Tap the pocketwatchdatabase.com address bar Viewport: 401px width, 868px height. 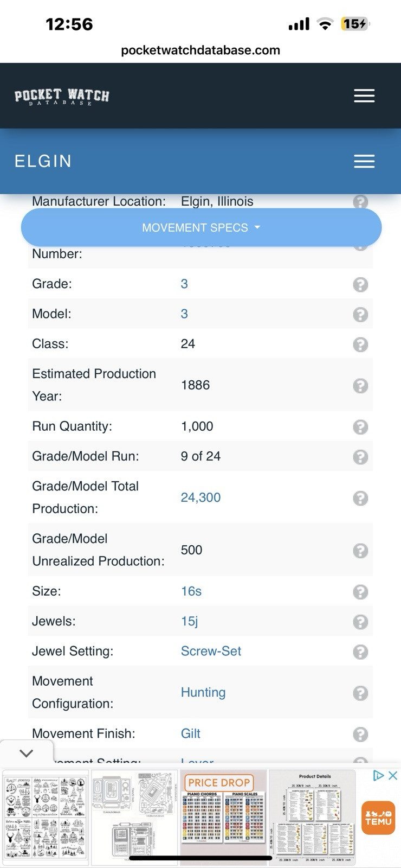pyautogui.click(x=200, y=50)
